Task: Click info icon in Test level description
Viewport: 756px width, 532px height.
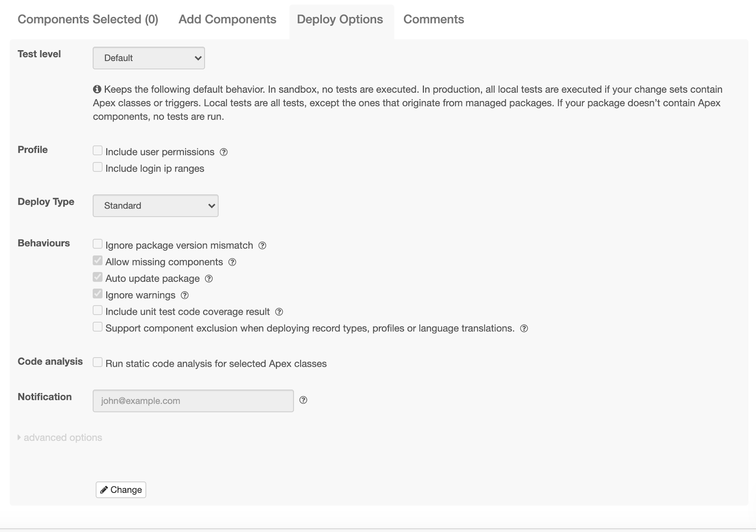Action: [97, 89]
